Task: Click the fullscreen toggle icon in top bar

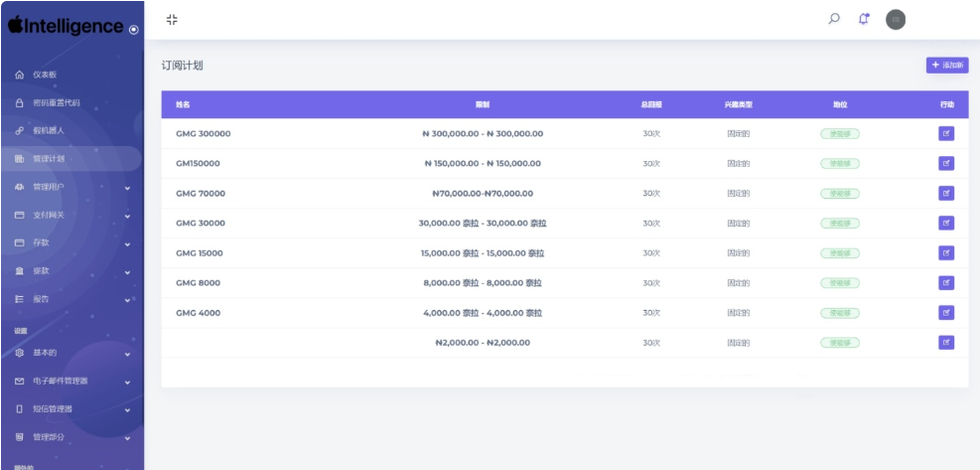Action: [x=172, y=20]
